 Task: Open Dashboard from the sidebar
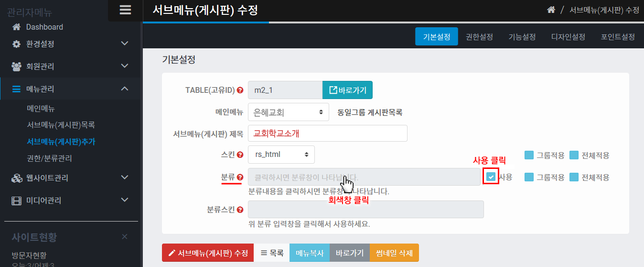[x=44, y=27]
